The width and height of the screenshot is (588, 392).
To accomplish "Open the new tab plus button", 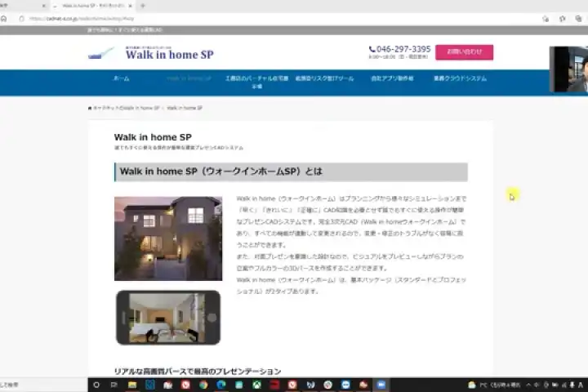I will tap(143, 6).
